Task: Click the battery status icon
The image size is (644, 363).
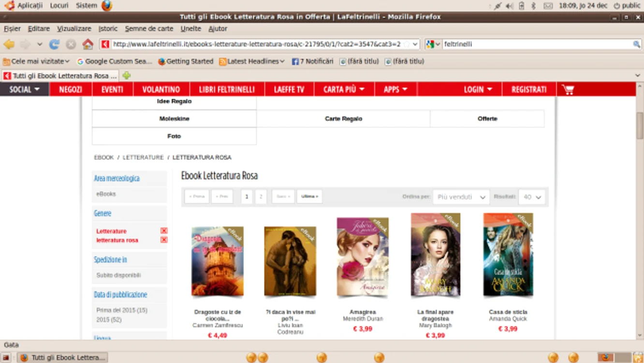Action: pyautogui.click(x=522, y=6)
